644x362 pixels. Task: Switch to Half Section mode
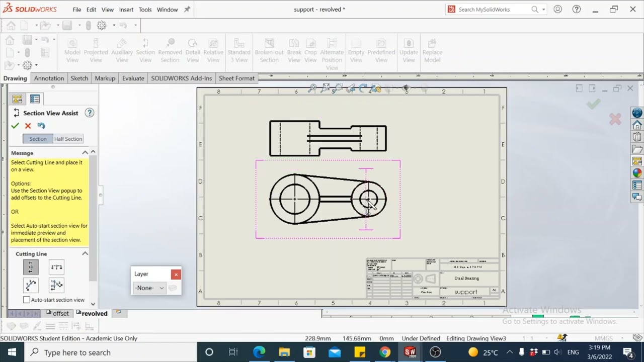(x=68, y=139)
